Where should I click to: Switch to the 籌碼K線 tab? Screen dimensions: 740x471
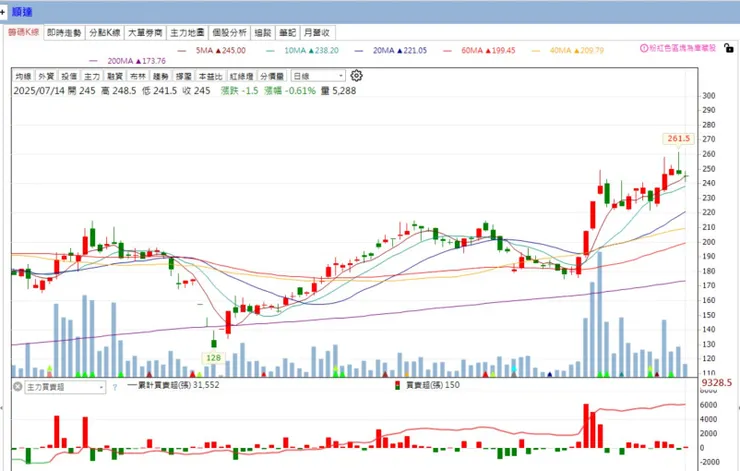(23, 32)
